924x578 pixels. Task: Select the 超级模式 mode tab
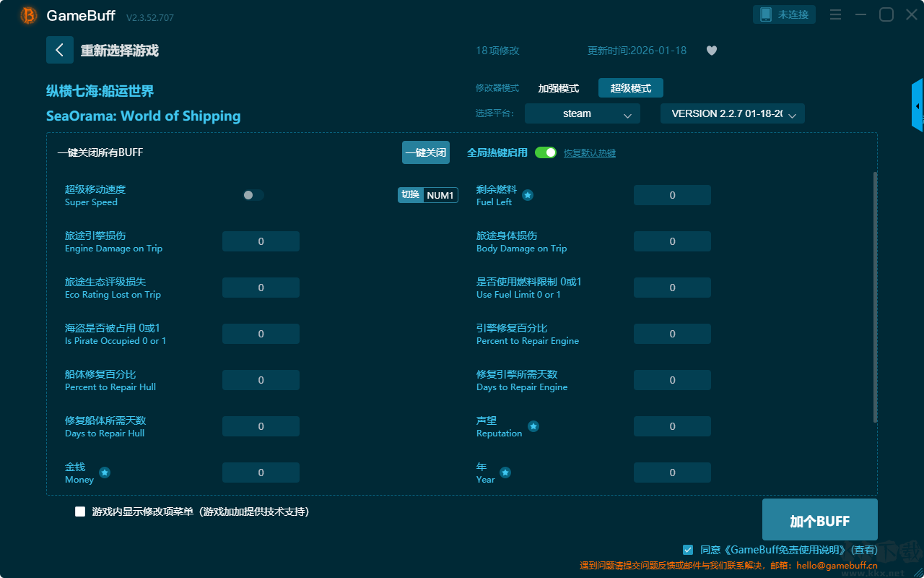tap(631, 88)
